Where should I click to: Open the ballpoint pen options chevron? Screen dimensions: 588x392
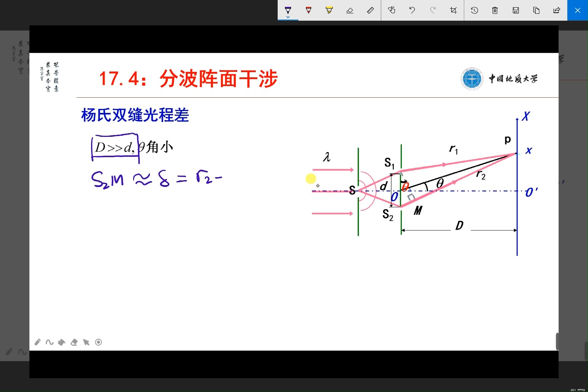(x=288, y=17)
